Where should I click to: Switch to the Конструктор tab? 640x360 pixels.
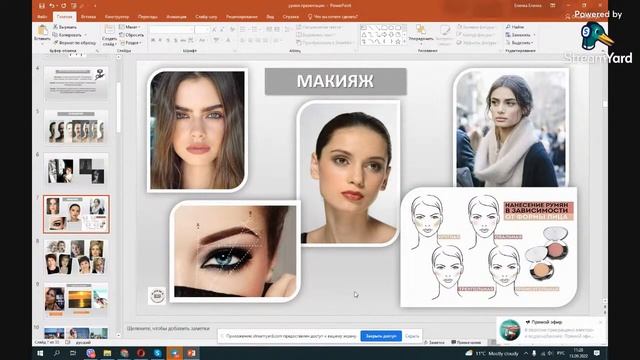tap(117, 17)
